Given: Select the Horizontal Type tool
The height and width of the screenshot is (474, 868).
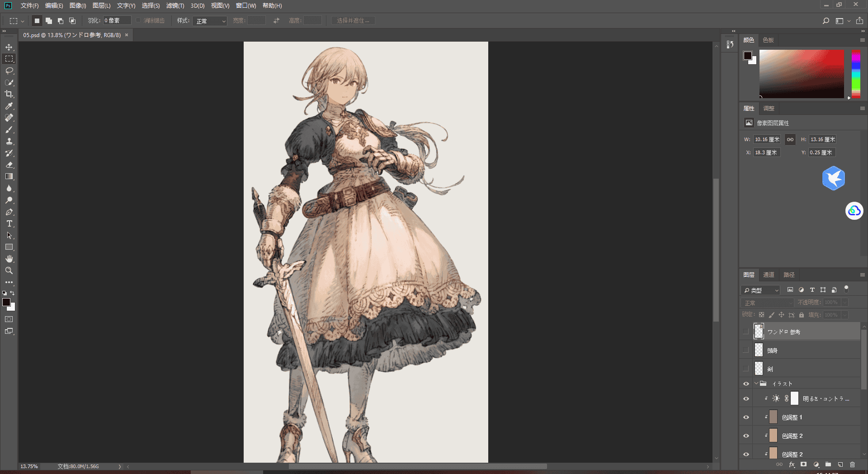Looking at the screenshot, I should click(9, 223).
